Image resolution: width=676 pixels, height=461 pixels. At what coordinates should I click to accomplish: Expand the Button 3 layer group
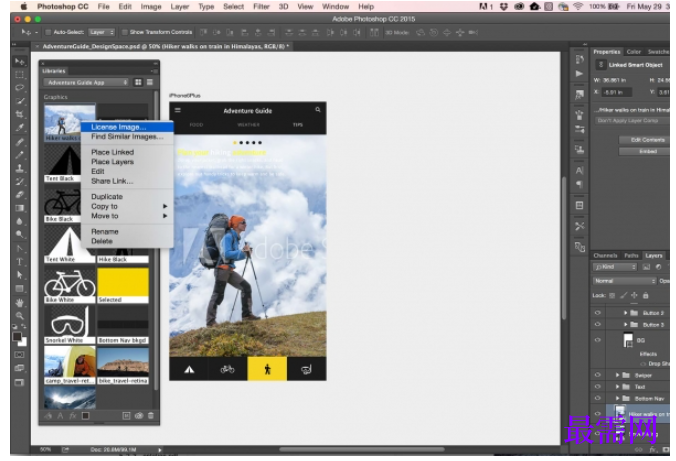tap(625, 324)
